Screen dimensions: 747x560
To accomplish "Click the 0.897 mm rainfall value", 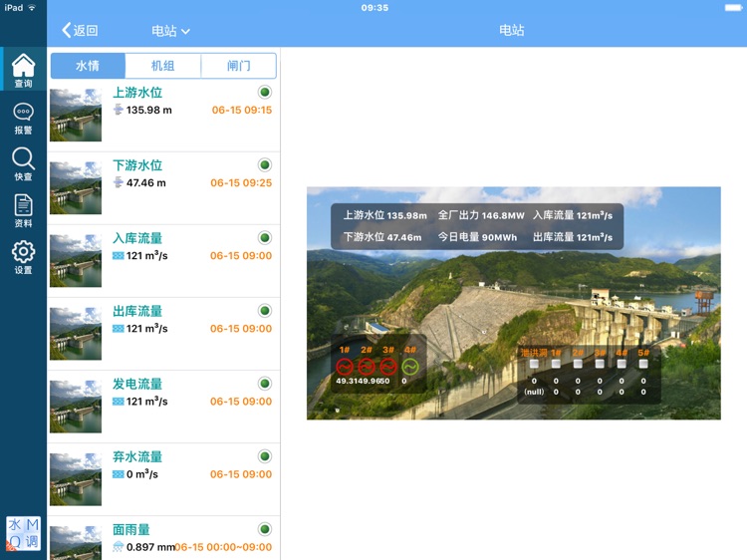I will point(150,547).
